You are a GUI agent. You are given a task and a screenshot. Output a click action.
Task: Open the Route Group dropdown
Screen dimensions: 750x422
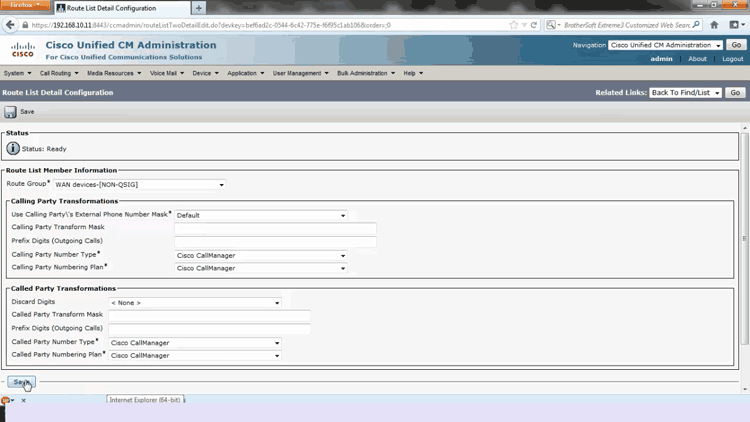pyautogui.click(x=139, y=185)
